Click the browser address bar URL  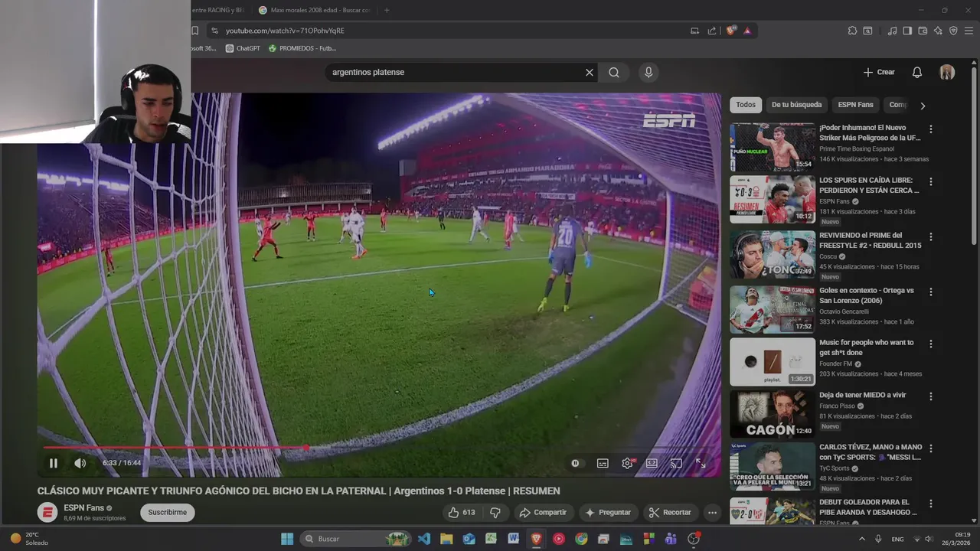click(x=285, y=31)
